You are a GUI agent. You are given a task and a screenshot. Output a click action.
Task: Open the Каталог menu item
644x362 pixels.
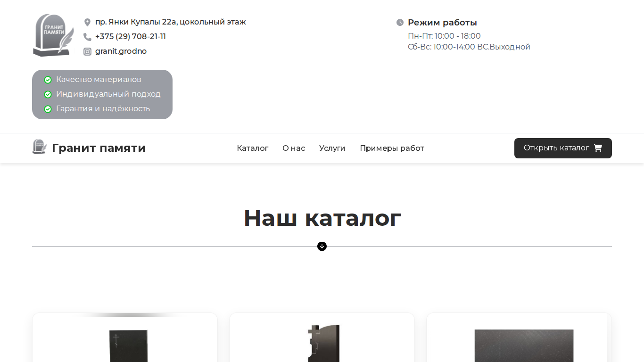point(253,148)
